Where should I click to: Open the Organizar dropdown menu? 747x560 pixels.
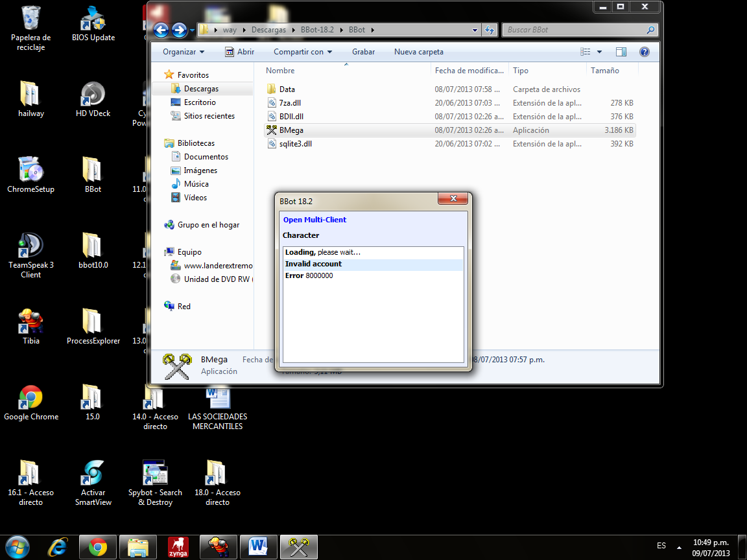[x=183, y=52]
